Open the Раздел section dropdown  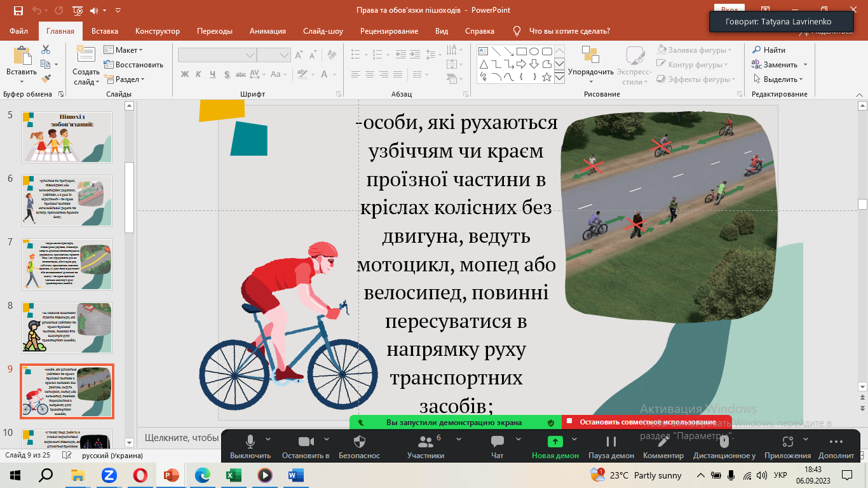(x=125, y=79)
